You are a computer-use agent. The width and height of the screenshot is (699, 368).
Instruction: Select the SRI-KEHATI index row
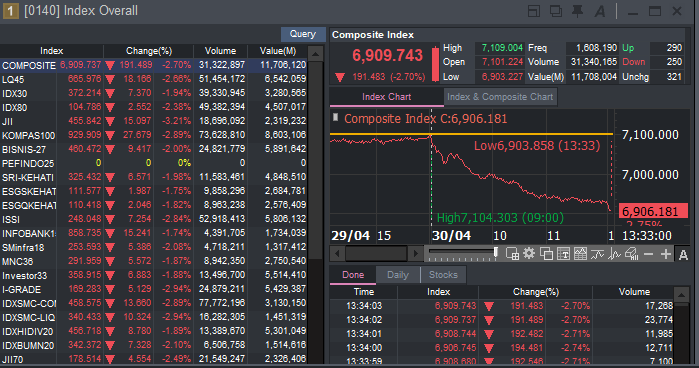tap(154, 177)
